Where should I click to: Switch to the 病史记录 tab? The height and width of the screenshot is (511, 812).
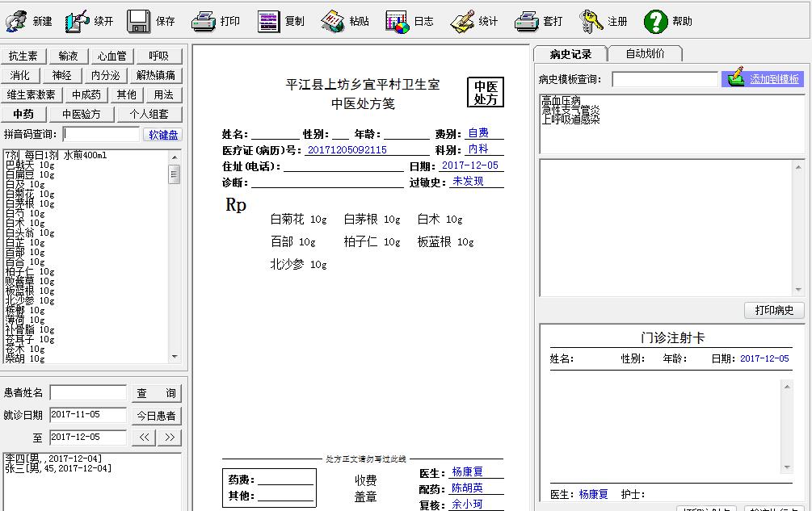570,54
